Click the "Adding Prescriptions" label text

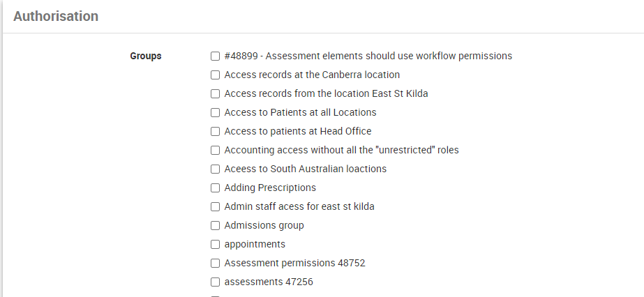click(270, 188)
